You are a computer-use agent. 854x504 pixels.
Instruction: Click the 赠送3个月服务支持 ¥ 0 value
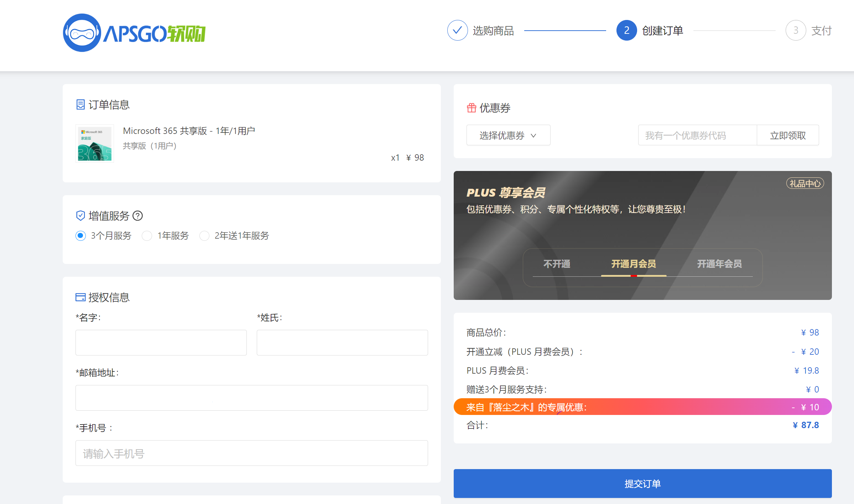[812, 389]
